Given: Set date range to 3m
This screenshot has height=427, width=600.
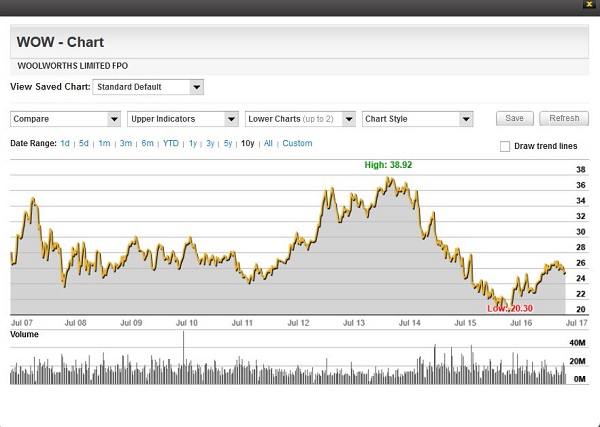Looking at the screenshot, I should [125, 144].
